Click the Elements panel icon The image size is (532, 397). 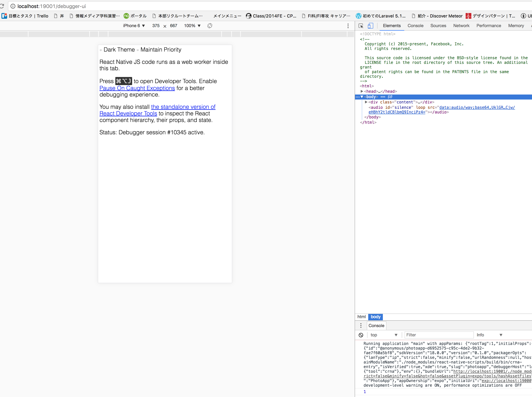(x=392, y=26)
